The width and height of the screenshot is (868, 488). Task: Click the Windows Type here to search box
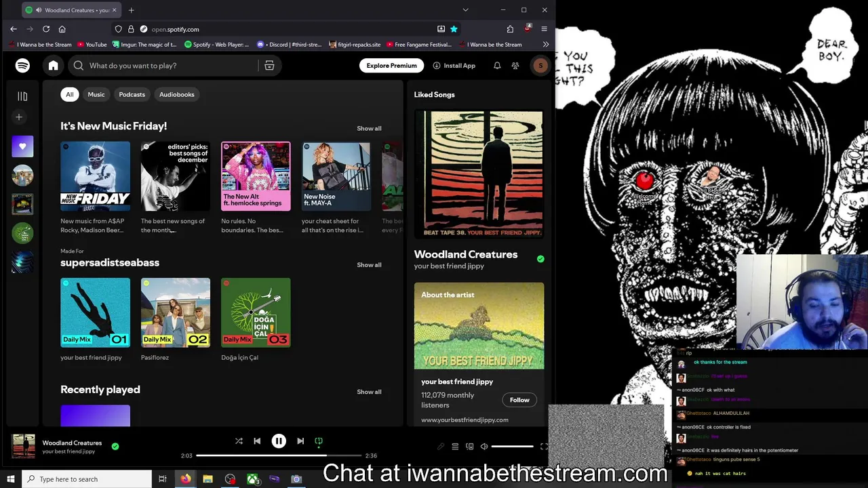86,479
